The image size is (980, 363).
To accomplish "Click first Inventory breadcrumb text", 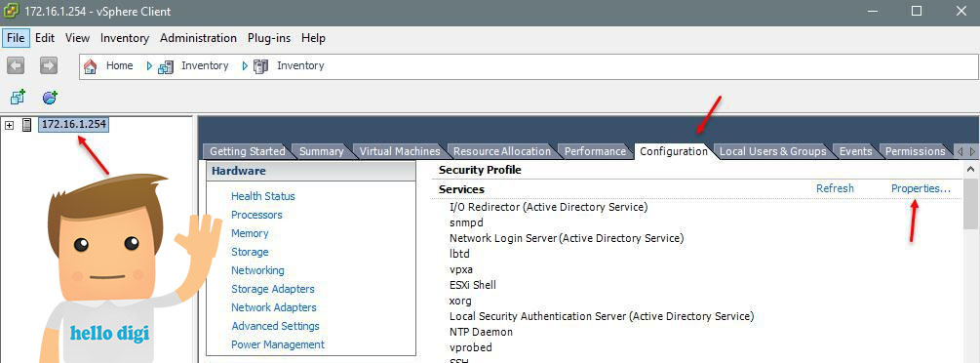I will pos(205,65).
